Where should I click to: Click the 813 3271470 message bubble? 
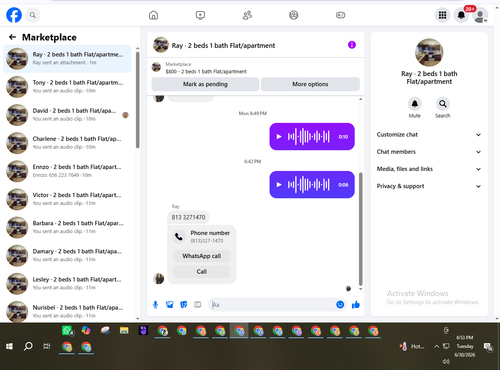point(188,217)
